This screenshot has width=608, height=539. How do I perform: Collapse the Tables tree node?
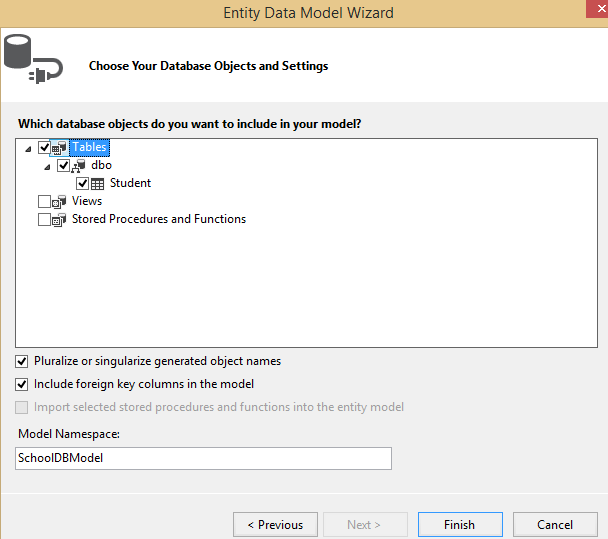pyautogui.click(x=28, y=149)
